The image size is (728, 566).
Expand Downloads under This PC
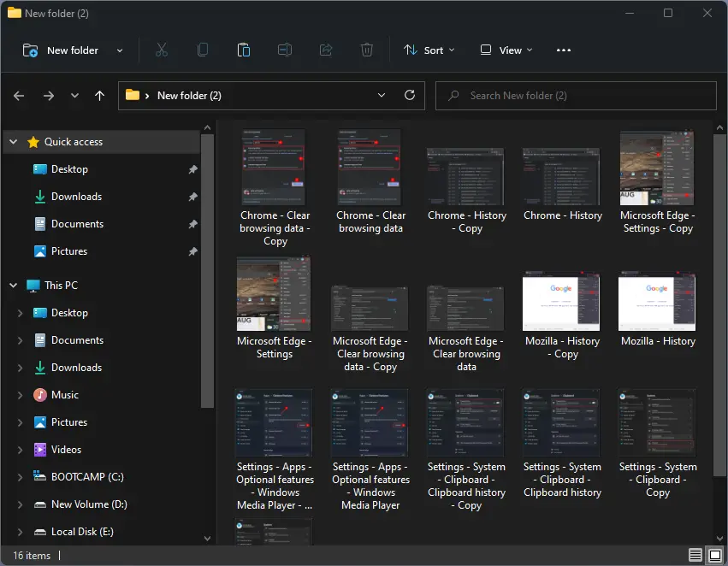point(20,368)
